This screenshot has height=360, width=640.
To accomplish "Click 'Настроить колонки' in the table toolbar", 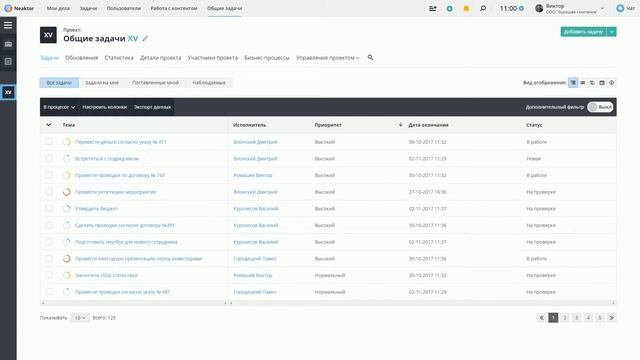I will (x=104, y=107).
